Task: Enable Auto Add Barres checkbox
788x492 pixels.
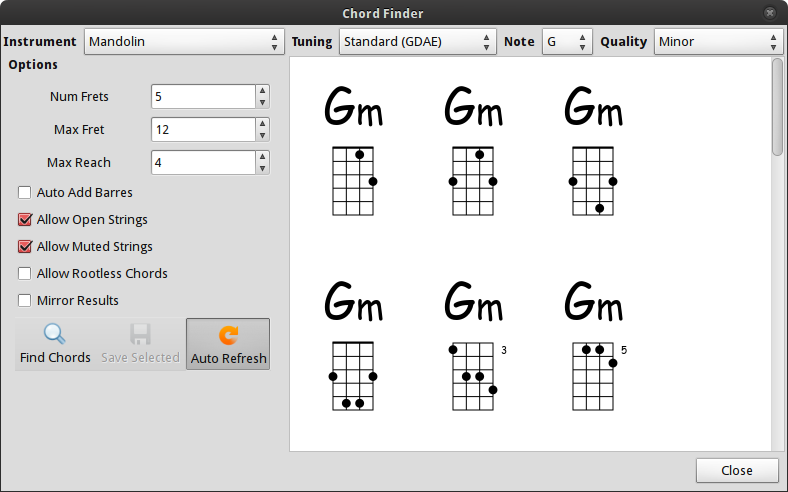Action: [x=25, y=192]
